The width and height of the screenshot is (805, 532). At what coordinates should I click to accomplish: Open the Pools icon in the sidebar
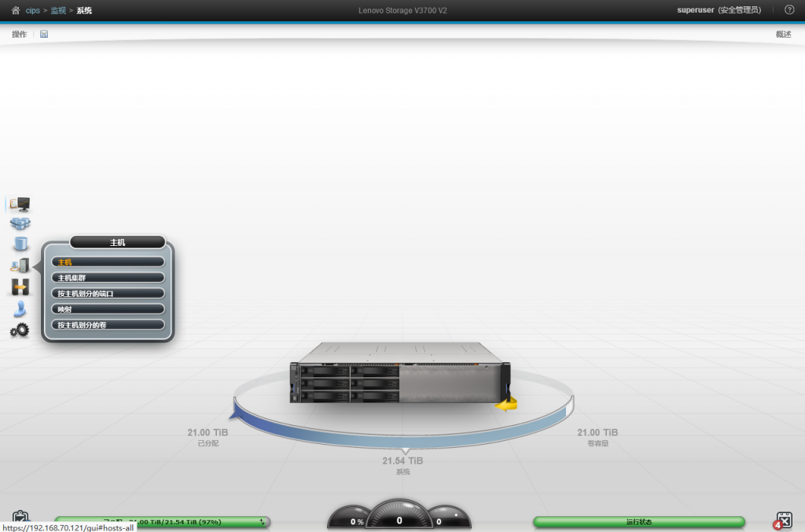[x=20, y=225]
